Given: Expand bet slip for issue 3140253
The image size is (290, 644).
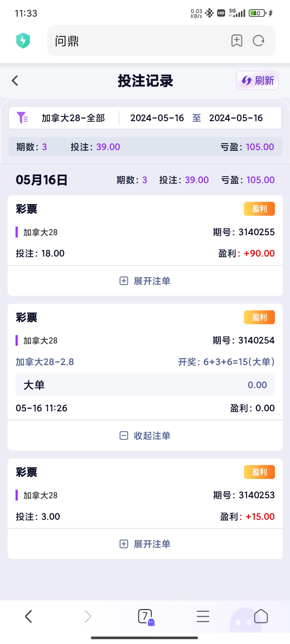Looking at the screenshot, I should [x=145, y=544].
